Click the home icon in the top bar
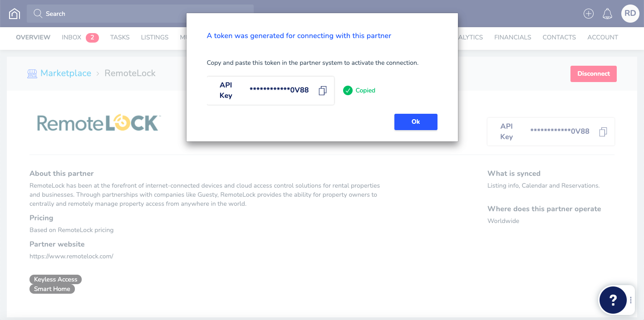 pyautogui.click(x=14, y=14)
